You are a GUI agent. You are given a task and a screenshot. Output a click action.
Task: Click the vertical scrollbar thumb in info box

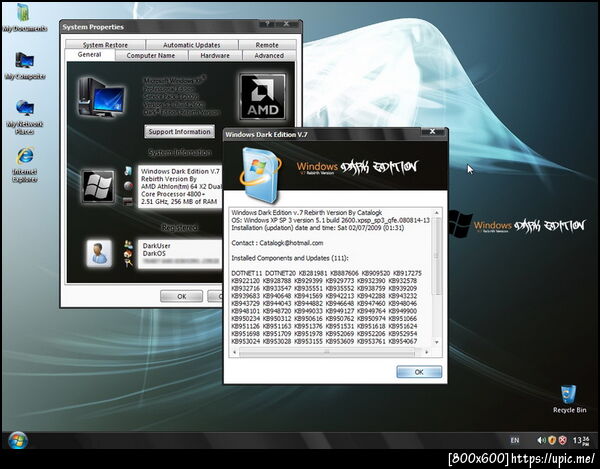coord(436,256)
